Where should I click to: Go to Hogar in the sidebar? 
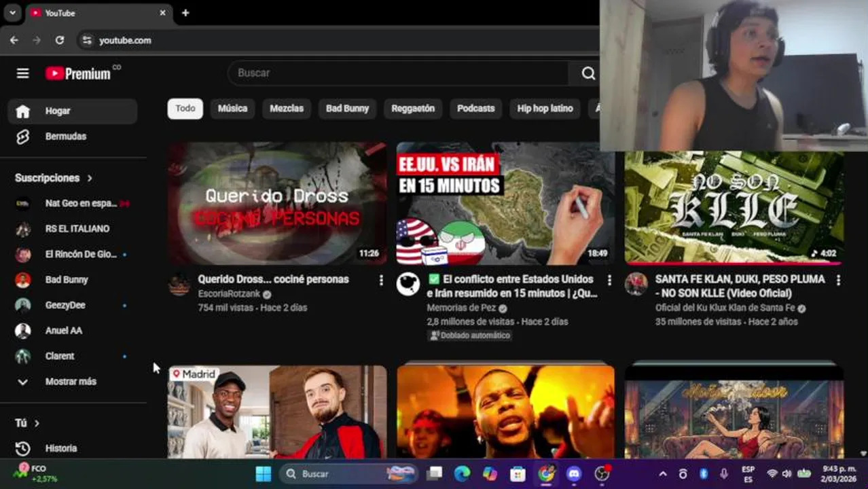(73, 111)
